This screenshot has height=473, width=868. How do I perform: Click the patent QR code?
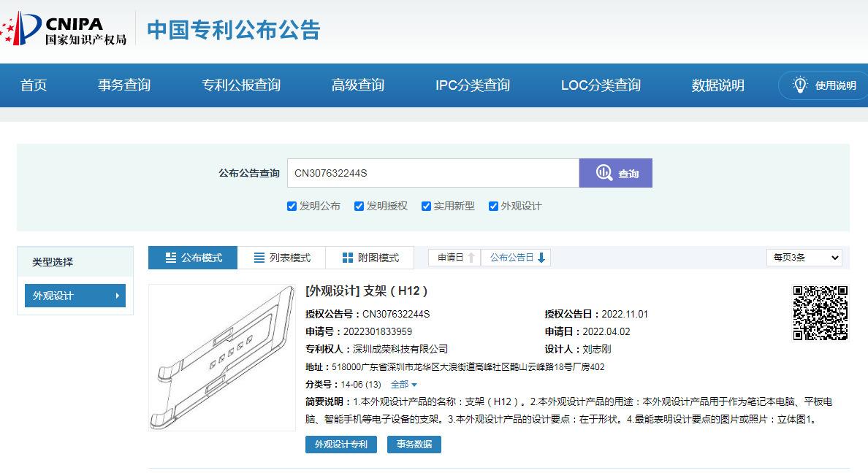820,312
